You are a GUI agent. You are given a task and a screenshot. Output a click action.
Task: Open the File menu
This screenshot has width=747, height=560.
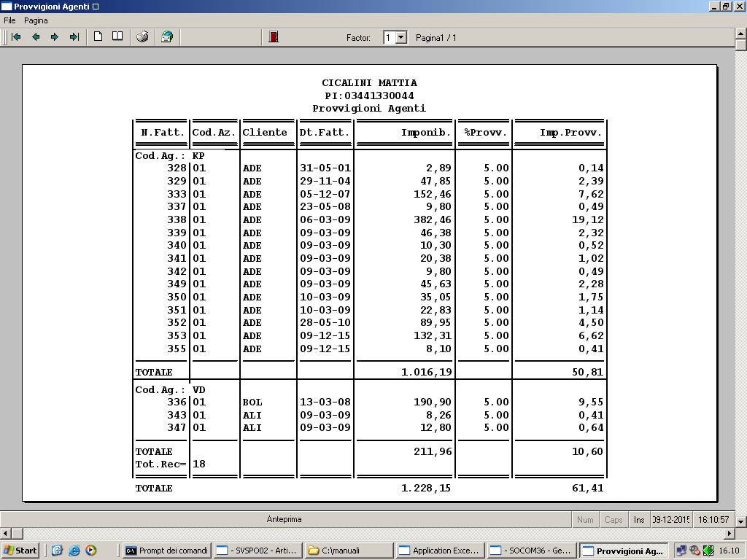click(x=9, y=20)
